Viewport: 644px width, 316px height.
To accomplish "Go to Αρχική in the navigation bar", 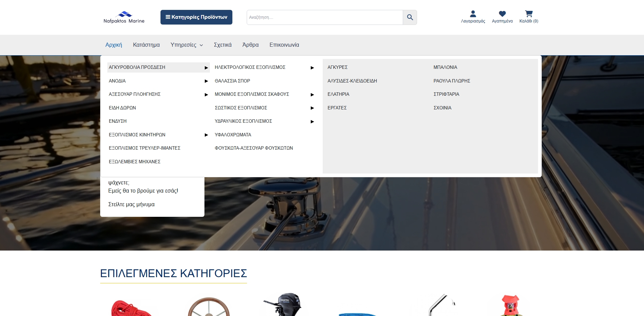I will [x=114, y=45].
